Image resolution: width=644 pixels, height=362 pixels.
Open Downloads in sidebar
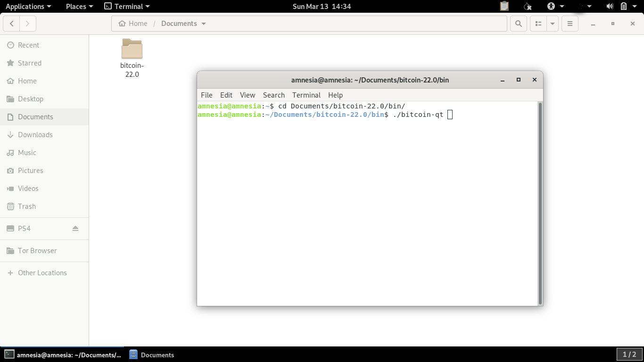44,135
